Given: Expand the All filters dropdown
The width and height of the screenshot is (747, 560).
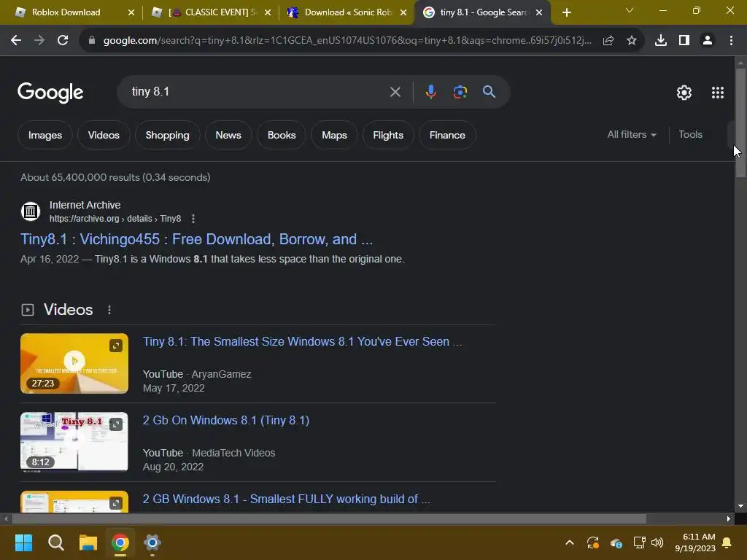Looking at the screenshot, I should [631, 135].
